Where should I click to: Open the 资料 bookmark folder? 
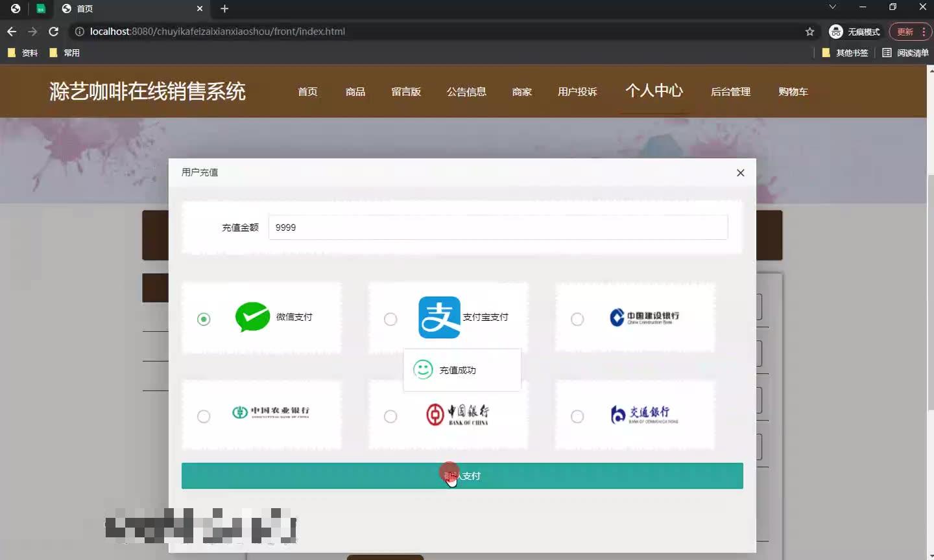coord(23,52)
